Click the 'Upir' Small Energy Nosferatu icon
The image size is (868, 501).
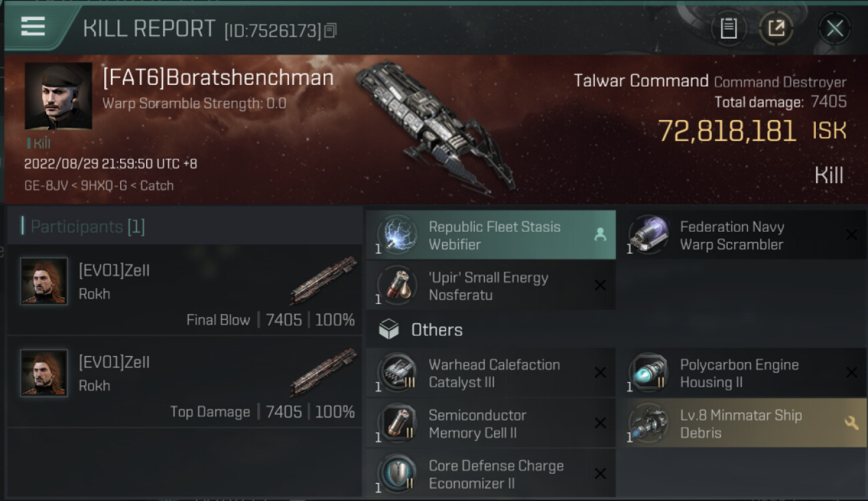(398, 287)
